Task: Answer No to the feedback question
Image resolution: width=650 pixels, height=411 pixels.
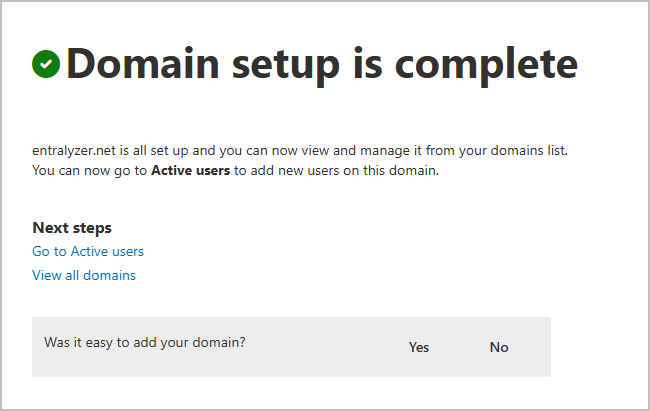Action: [499, 347]
